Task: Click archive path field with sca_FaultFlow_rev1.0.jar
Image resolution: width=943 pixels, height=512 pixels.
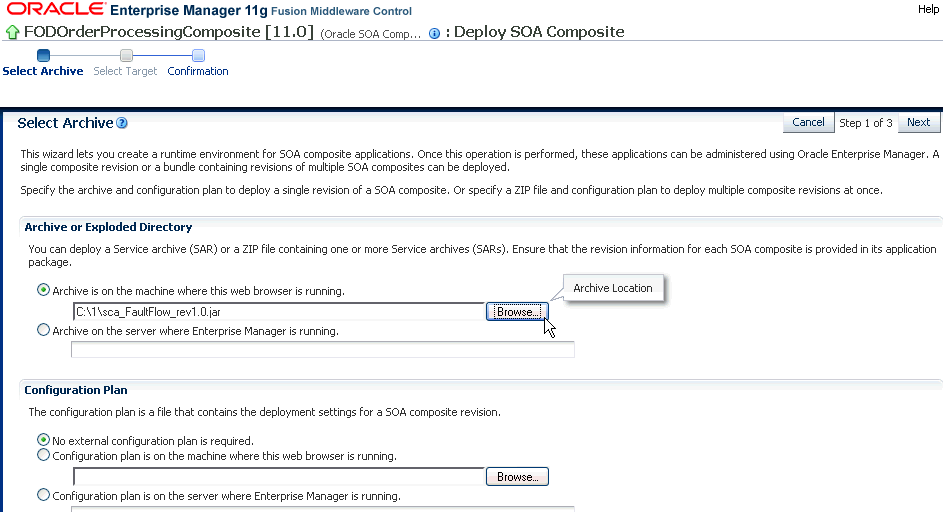Action: coord(278,312)
